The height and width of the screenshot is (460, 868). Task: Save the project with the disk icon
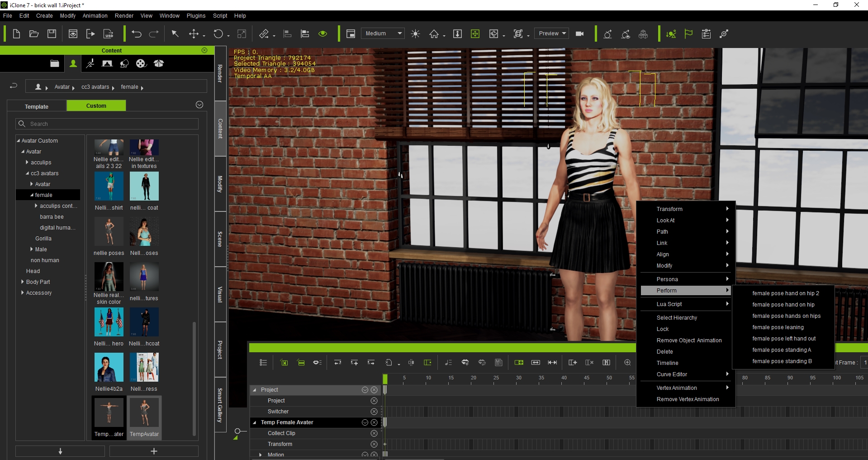point(52,34)
